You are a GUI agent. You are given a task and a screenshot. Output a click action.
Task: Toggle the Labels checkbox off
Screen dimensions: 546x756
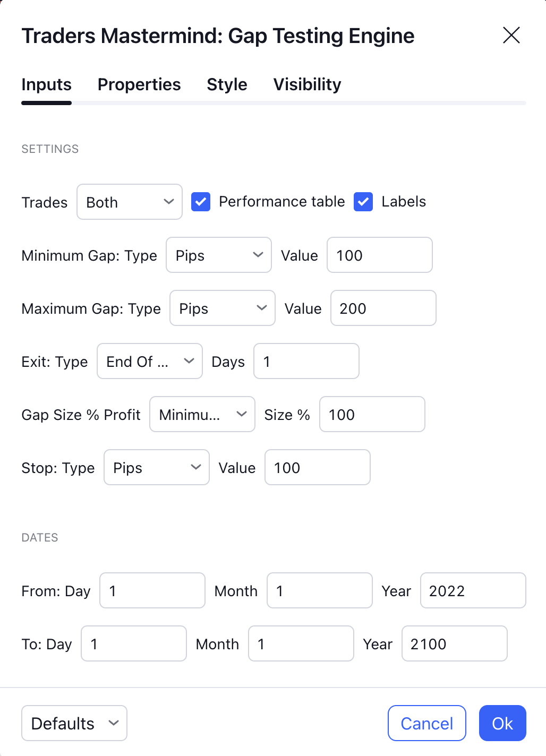[x=363, y=202]
